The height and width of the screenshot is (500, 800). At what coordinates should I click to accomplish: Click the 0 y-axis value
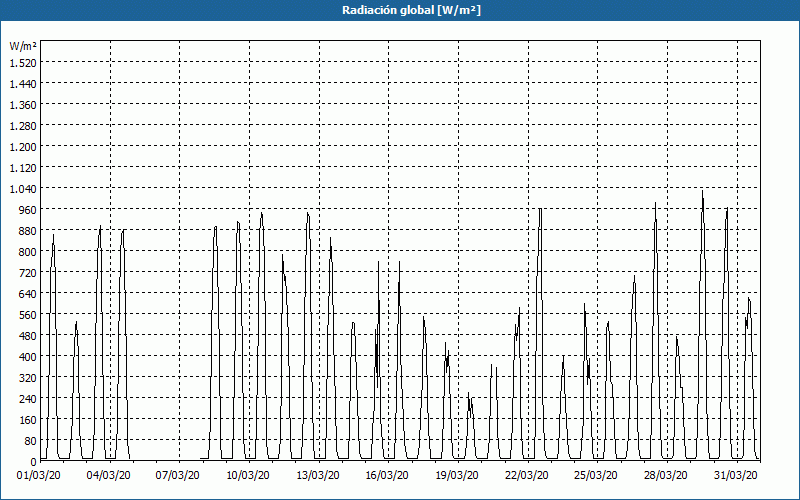(34, 462)
